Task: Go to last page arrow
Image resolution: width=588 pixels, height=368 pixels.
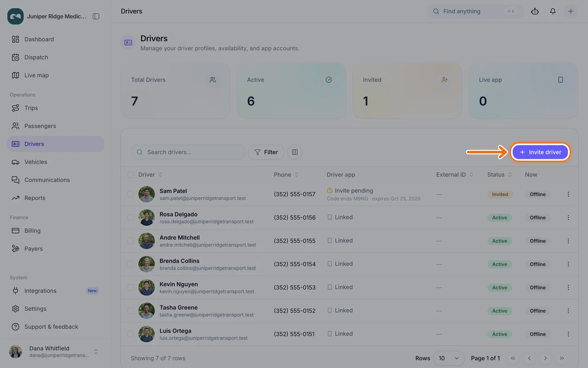Action: click(x=562, y=358)
